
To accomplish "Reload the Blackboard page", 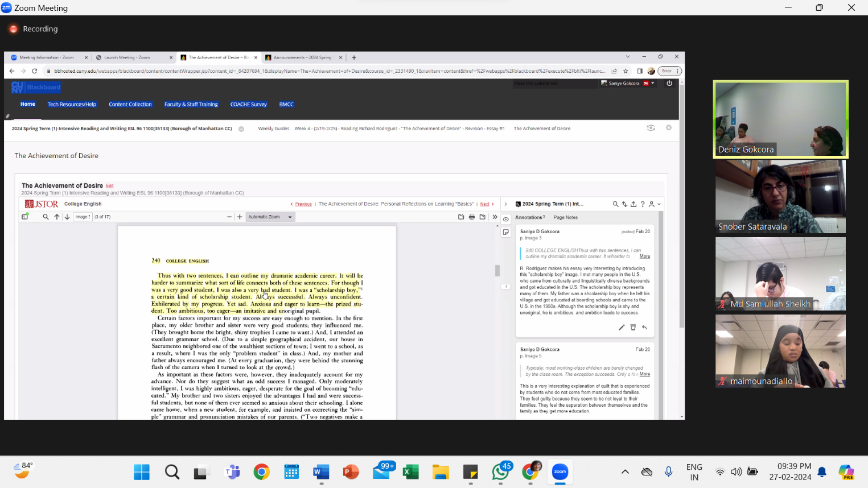I will tap(34, 71).
